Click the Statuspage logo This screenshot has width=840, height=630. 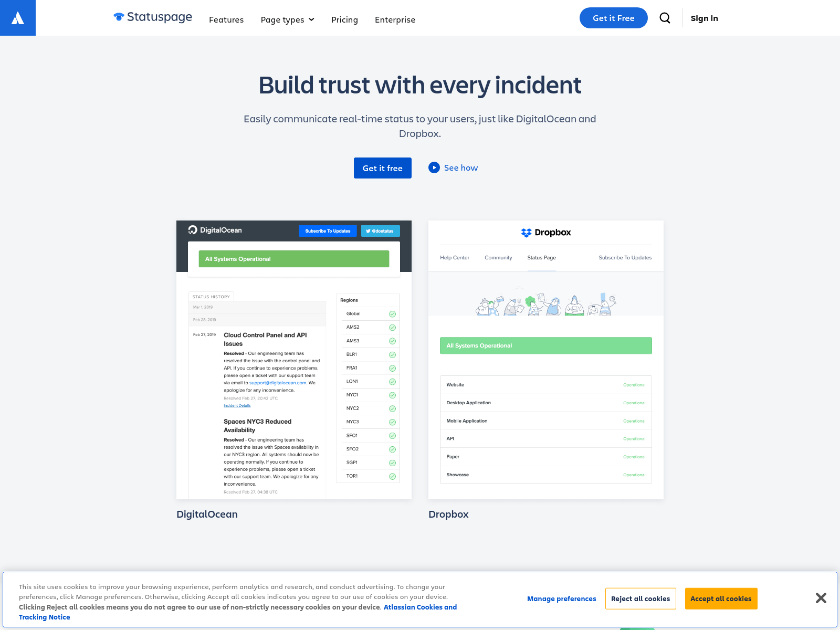(x=153, y=17)
